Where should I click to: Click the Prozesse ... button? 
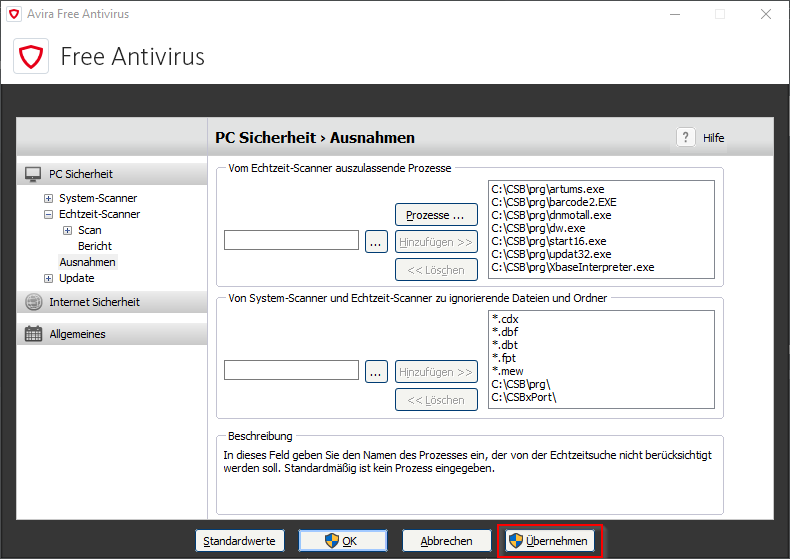(x=436, y=215)
